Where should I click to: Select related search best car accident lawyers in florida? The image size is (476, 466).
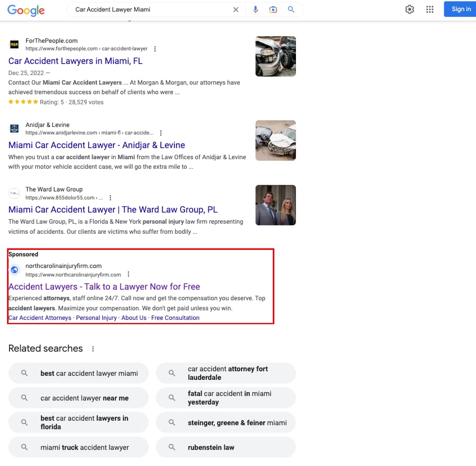78,423
